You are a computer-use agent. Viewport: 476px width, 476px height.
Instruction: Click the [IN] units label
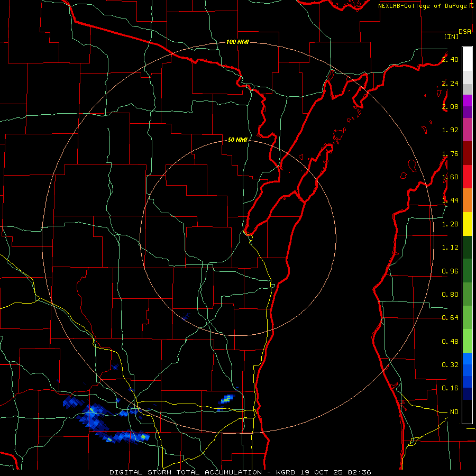tap(452, 36)
